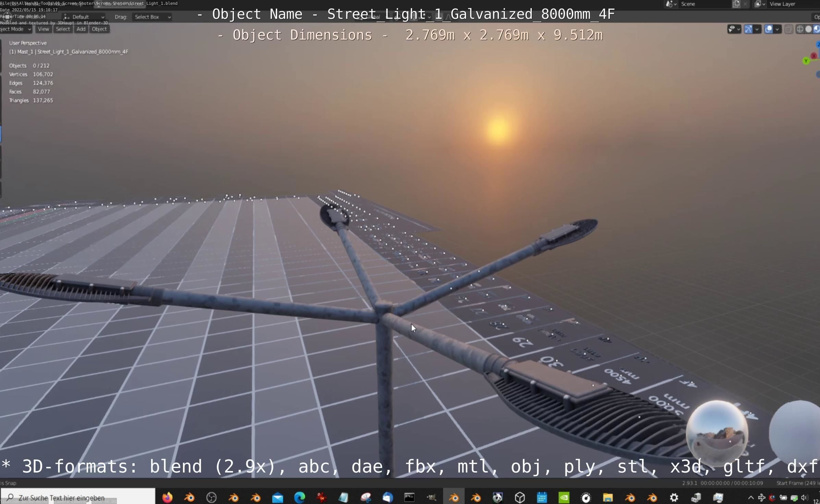Open OBS Studio from the taskbar
The width and height of the screenshot is (820, 504).
click(x=211, y=497)
